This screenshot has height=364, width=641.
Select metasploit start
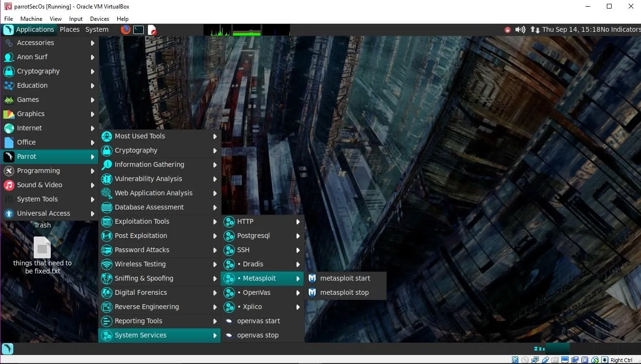point(345,278)
